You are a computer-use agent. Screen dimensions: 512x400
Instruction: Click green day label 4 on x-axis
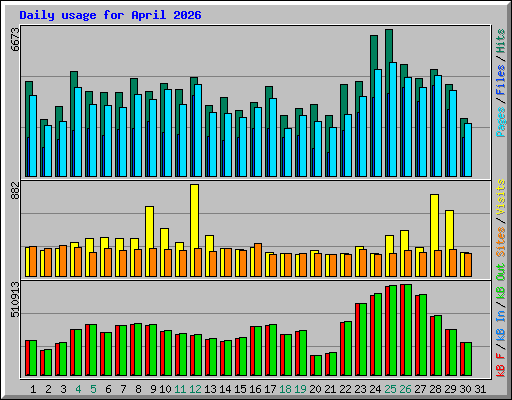point(78,389)
